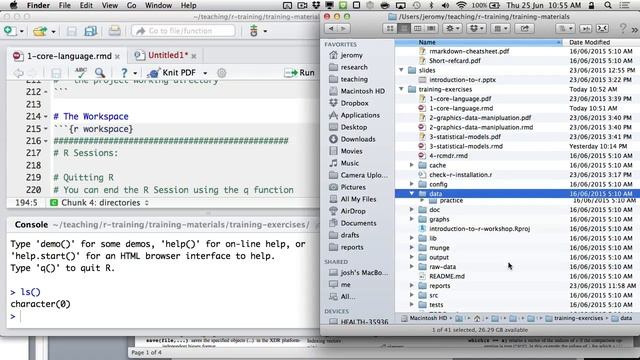This screenshot has height=360, width=640.
Task: Open the Dropbox menu in Finder toolbar
Action: (477, 28)
